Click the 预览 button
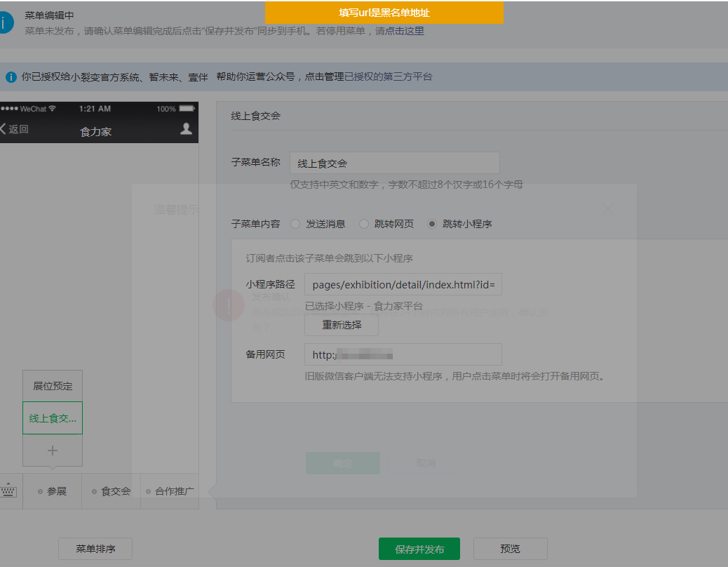This screenshot has width=728, height=567. pos(511,549)
